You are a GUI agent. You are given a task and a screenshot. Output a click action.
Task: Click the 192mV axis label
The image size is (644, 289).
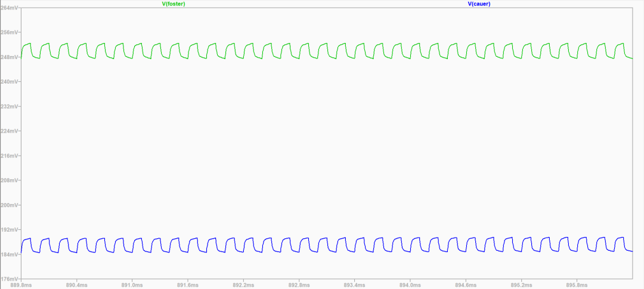[x=8, y=230]
